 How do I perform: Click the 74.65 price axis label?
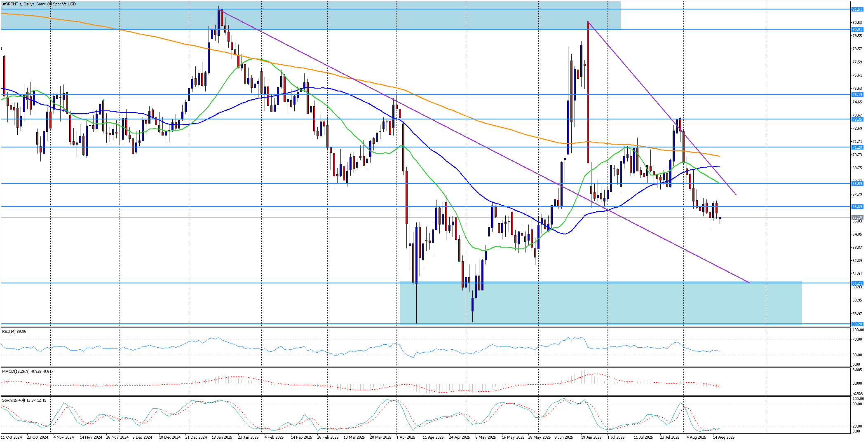click(x=857, y=102)
